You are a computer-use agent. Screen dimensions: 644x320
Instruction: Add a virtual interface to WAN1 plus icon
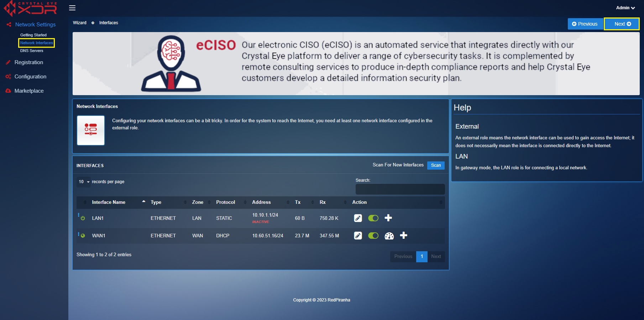[404, 235]
